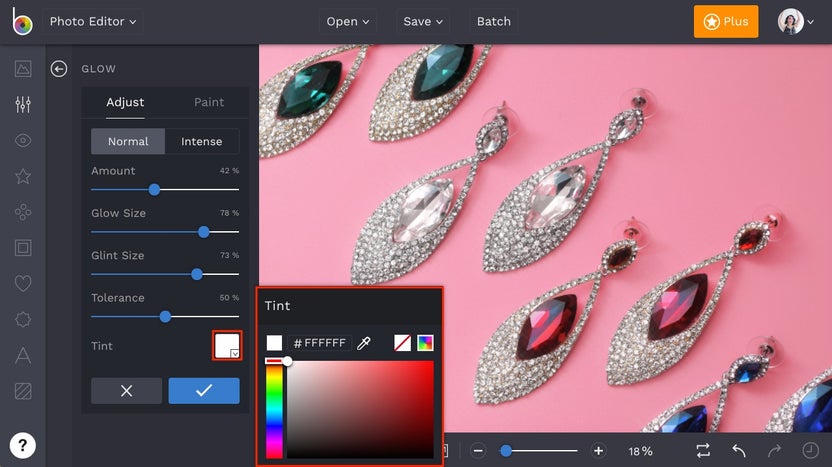The height and width of the screenshot is (467, 832).
Task: Click the GLOW panel heading
Action: pyautogui.click(x=98, y=69)
